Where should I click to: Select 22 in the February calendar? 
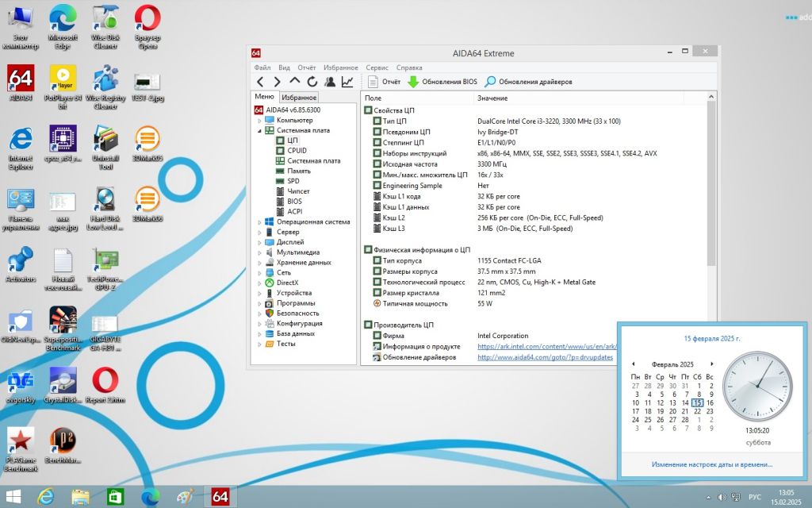point(698,411)
